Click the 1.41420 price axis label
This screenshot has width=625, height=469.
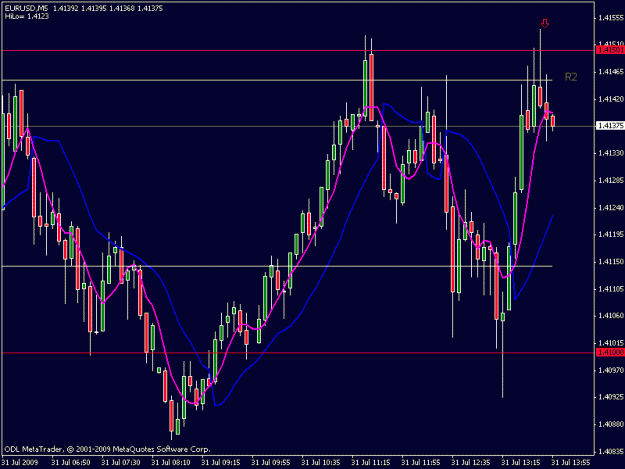[x=611, y=99]
